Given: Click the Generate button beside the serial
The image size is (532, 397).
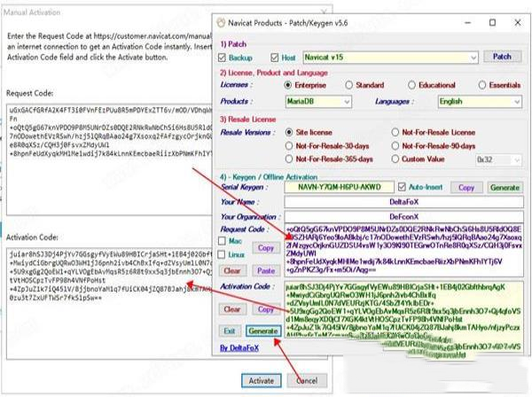Looking at the screenshot, I should click(505, 188).
